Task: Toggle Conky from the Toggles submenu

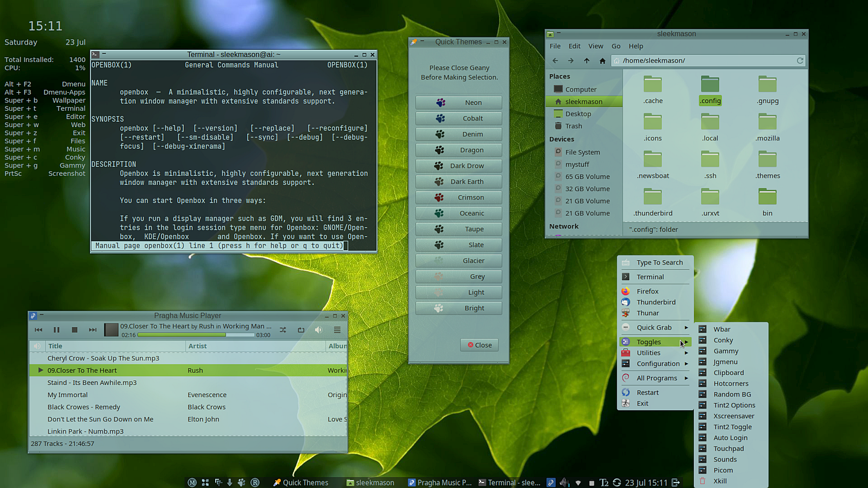Action: [x=731, y=340]
